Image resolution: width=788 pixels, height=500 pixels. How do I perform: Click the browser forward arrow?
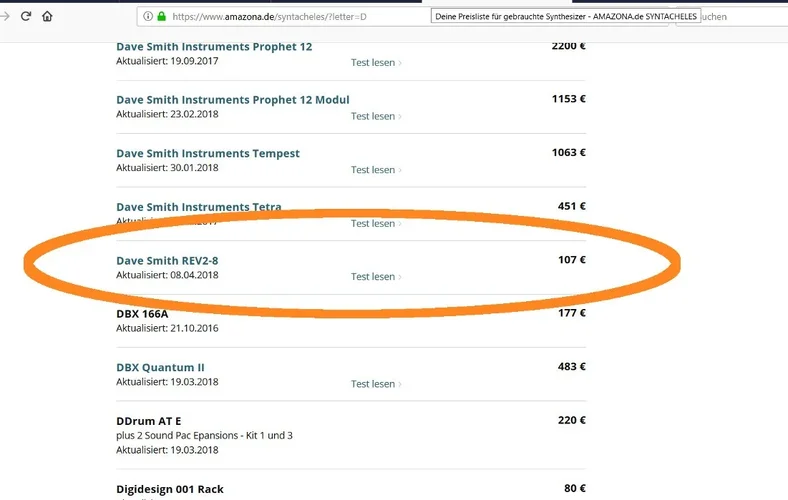[x=5, y=16]
